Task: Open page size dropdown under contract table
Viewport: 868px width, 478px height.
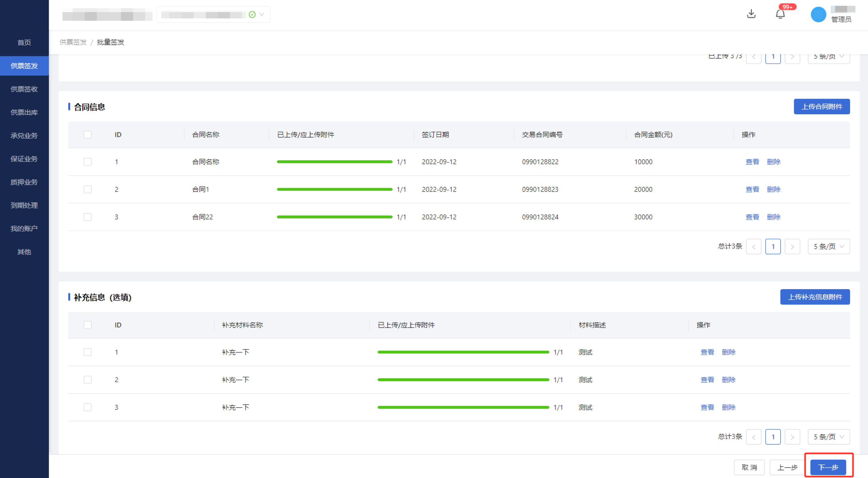Action: pos(829,246)
